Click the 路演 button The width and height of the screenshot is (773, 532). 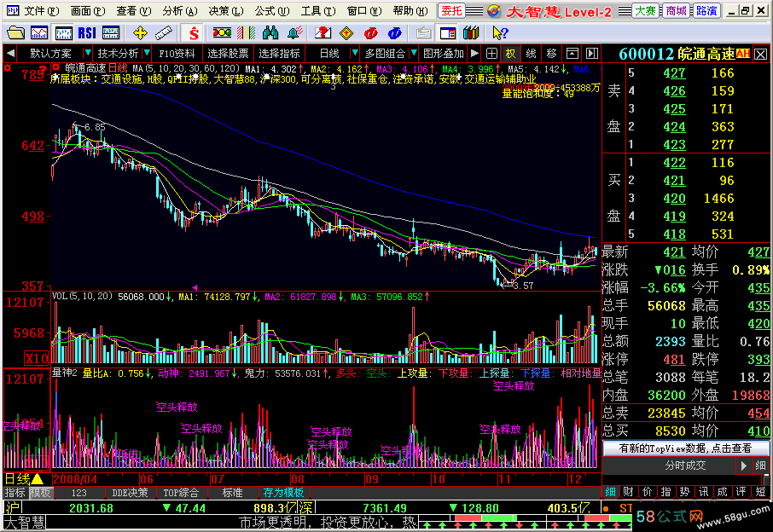point(706,11)
